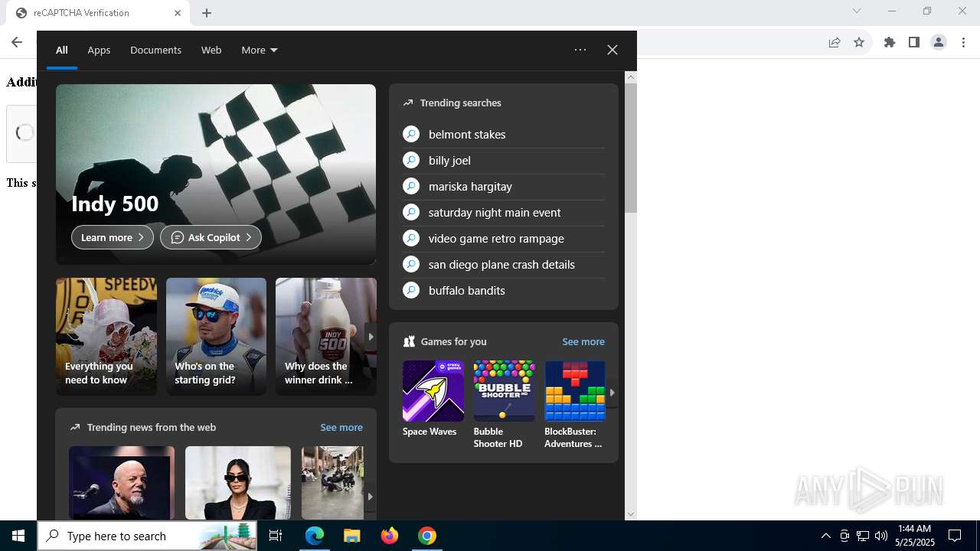Click the 'Type here to search' box

[148, 536]
